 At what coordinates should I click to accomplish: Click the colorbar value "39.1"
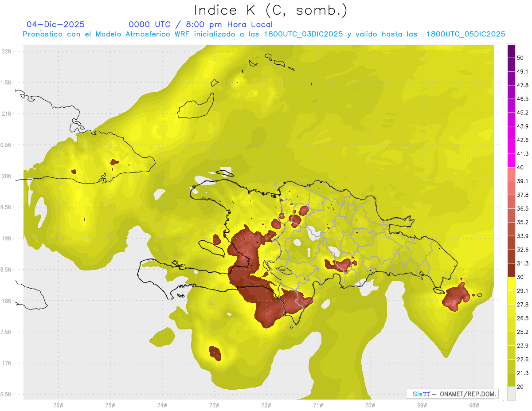point(522,181)
